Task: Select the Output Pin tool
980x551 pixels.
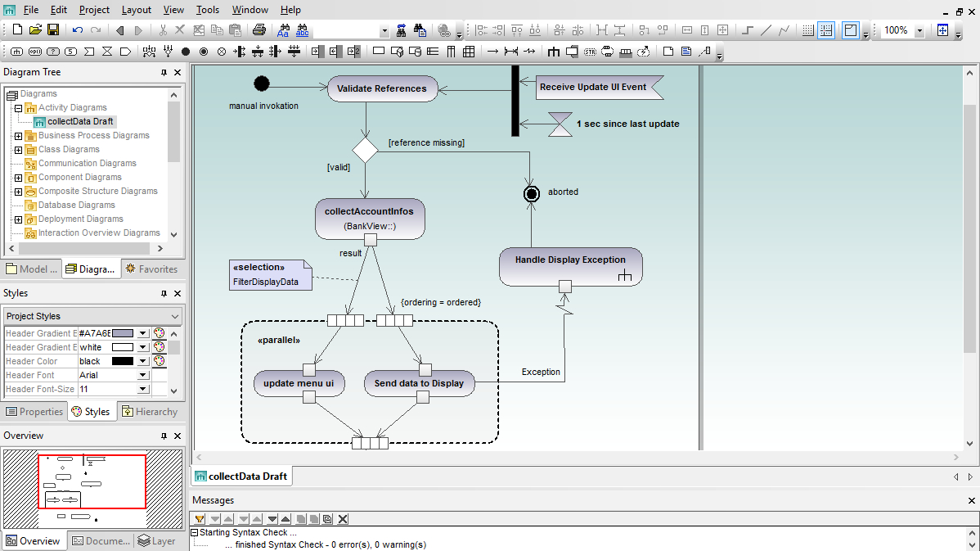Action: [x=335, y=52]
